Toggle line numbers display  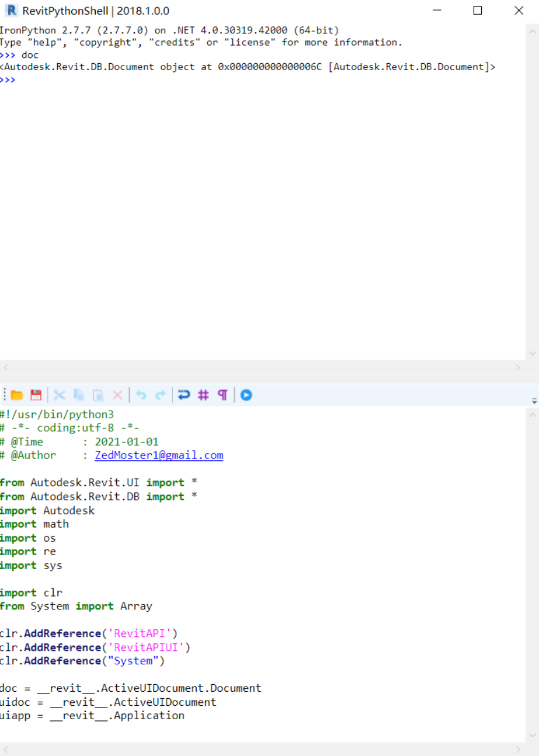coord(203,395)
